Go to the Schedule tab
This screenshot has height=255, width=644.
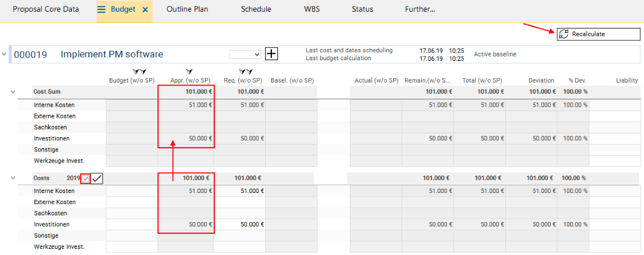pyautogui.click(x=256, y=9)
